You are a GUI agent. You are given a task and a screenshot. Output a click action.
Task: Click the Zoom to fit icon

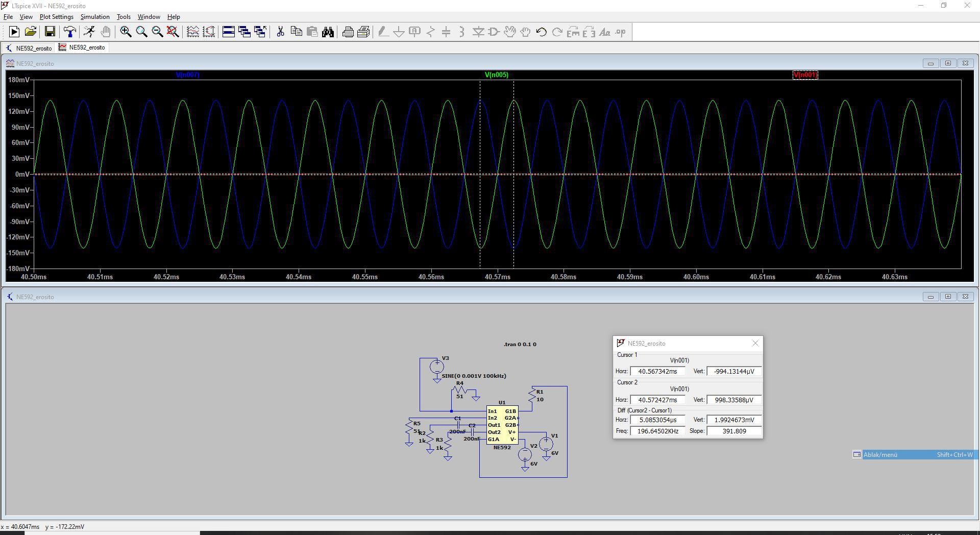pyautogui.click(x=173, y=32)
